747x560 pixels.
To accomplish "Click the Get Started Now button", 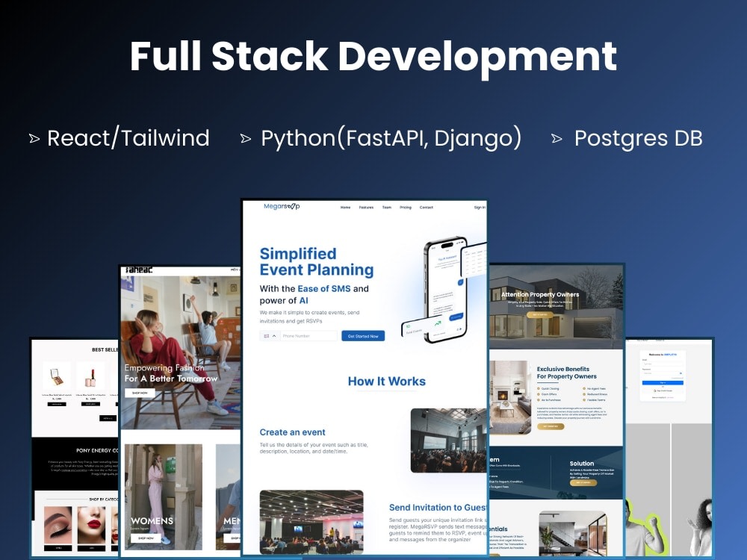I will 363,336.
